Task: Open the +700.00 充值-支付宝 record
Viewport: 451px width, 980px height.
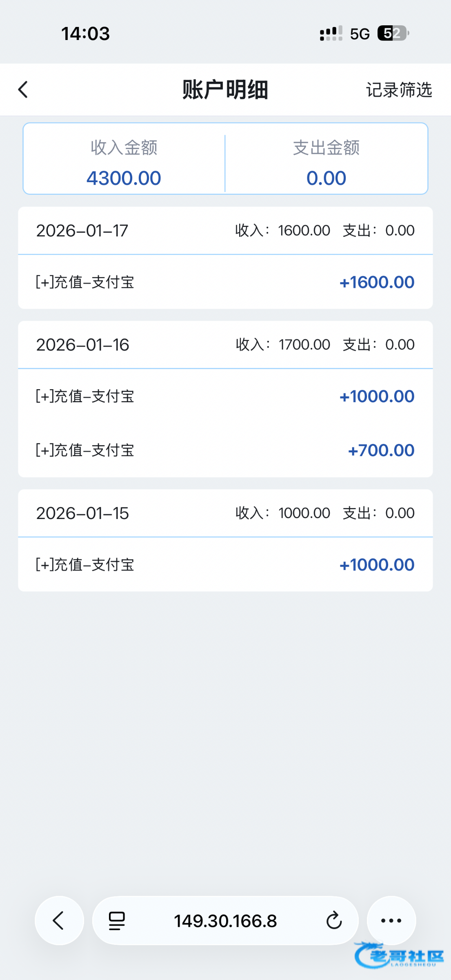Action: pyautogui.click(x=225, y=450)
